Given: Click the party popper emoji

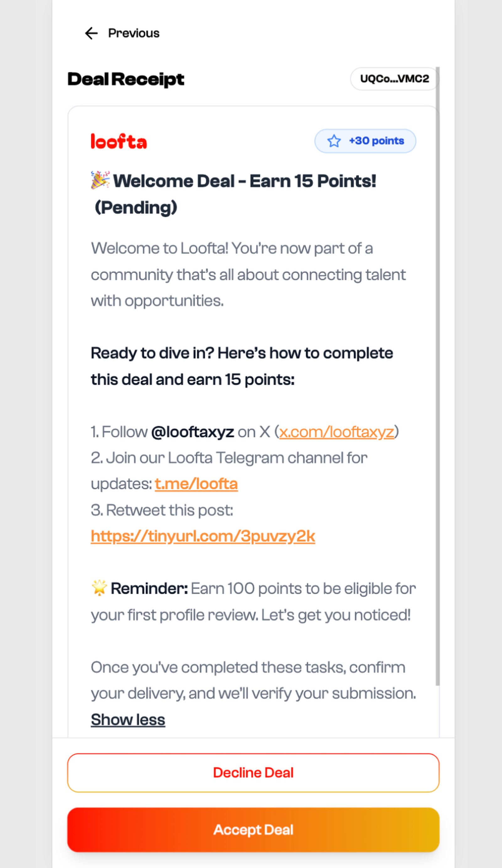Looking at the screenshot, I should pyautogui.click(x=100, y=180).
